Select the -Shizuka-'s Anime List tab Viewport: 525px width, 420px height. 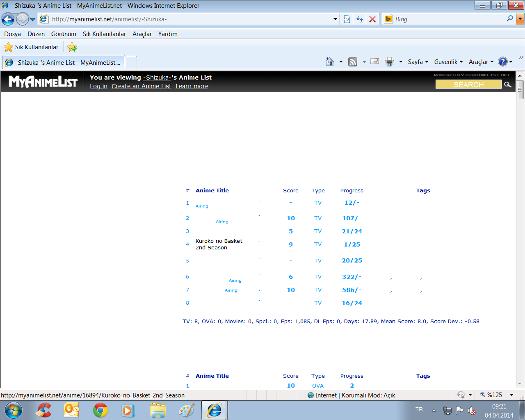pyautogui.click(x=64, y=62)
